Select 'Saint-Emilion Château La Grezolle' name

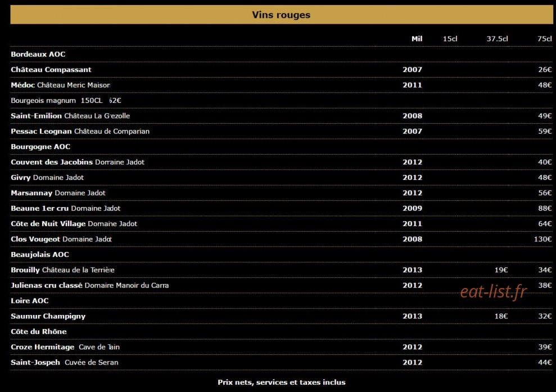pyautogui.click(x=70, y=116)
